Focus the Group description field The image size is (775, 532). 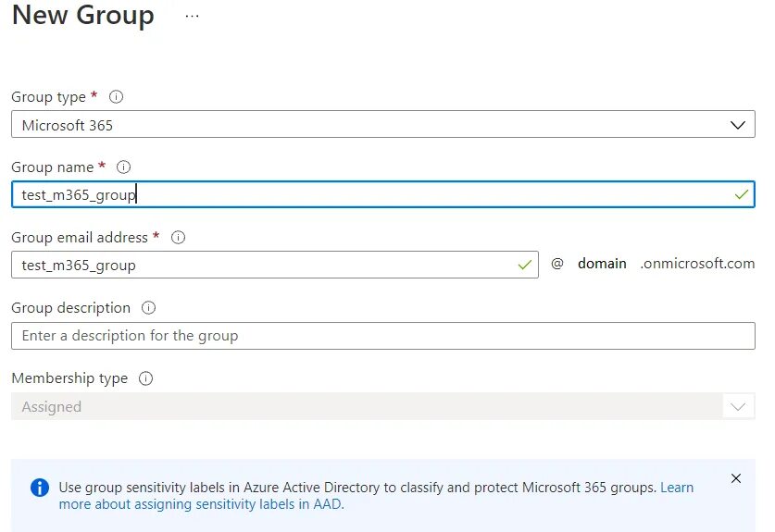tap(383, 336)
